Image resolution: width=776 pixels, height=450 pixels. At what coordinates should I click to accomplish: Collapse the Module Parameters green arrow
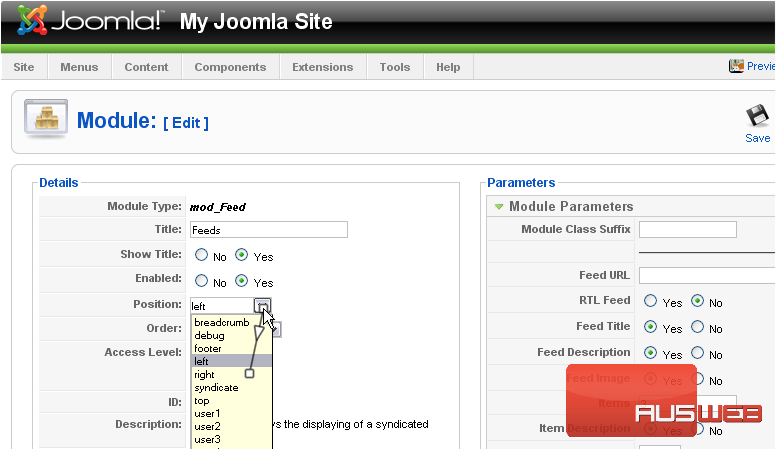(x=498, y=207)
